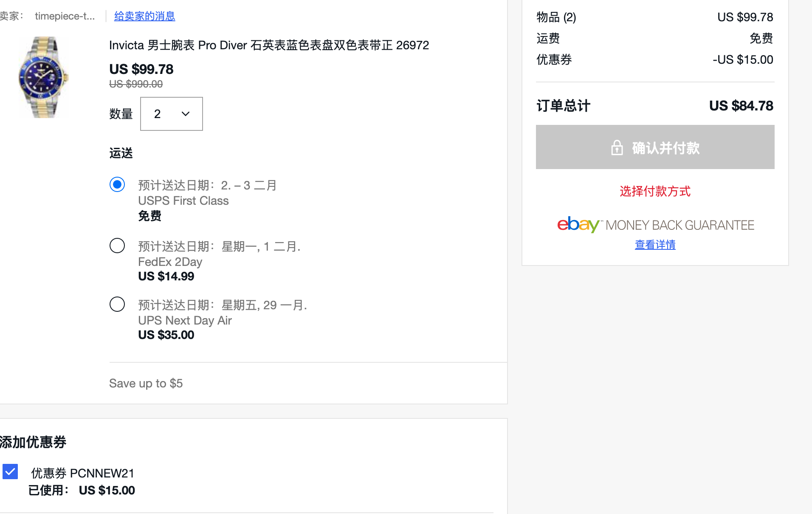Uncheck the PCNNEW21 coupon checkbox
This screenshot has height=514, width=812.
(x=10, y=472)
